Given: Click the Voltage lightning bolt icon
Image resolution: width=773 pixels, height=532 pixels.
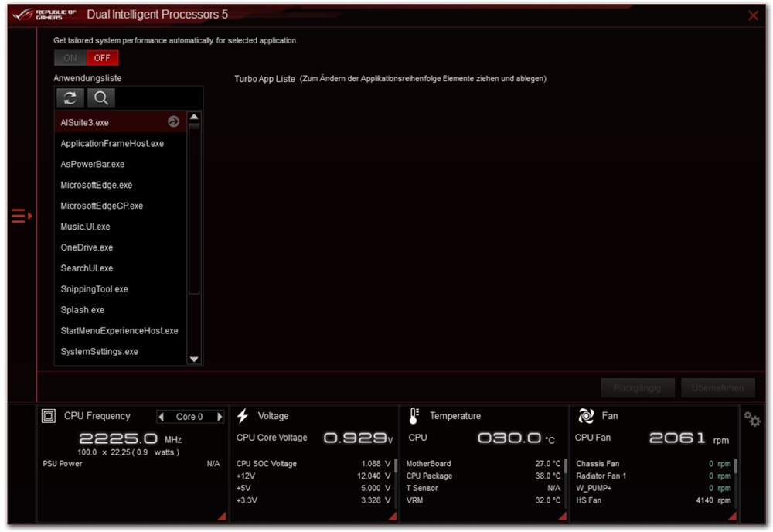Looking at the screenshot, I should click(242, 416).
